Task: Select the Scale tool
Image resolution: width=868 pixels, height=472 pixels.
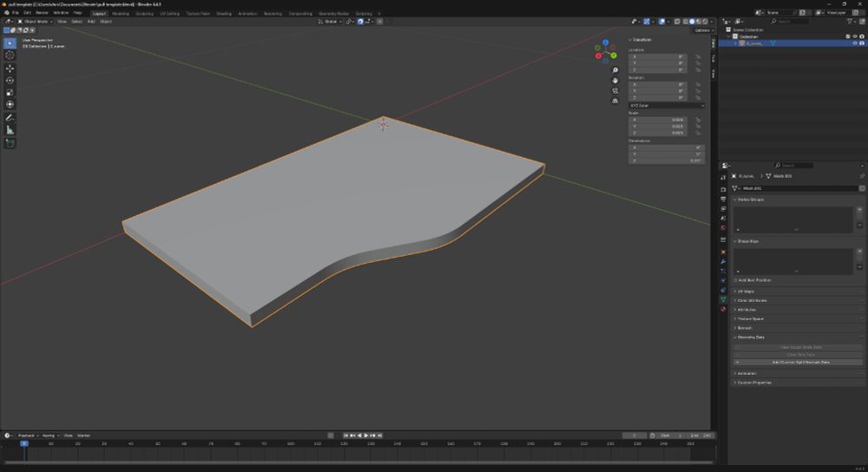Action: (x=10, y=93)
